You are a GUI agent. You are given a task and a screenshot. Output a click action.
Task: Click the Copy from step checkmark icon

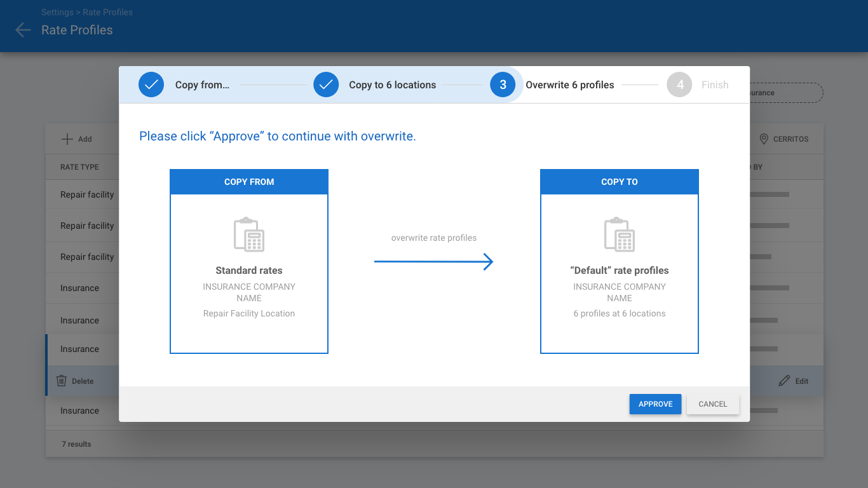point(151,85)
